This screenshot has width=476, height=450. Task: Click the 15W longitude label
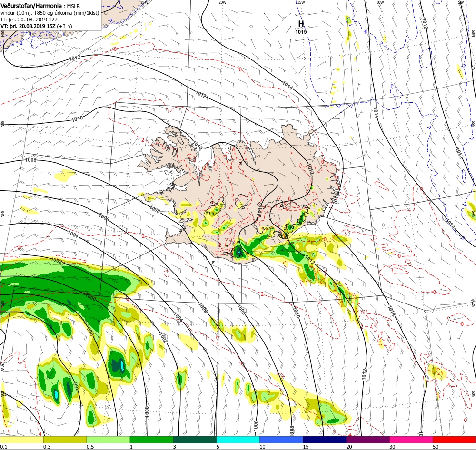tap(301, 2)
